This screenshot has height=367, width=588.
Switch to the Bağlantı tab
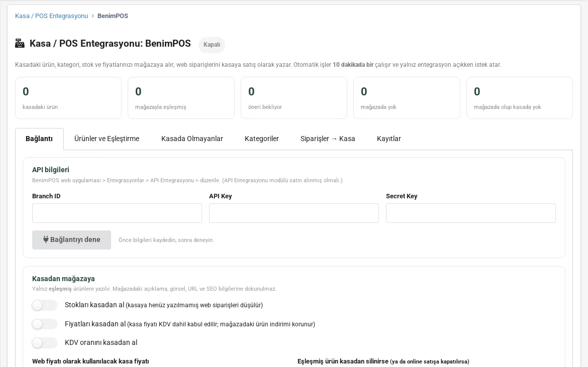[x=39, y=139]
